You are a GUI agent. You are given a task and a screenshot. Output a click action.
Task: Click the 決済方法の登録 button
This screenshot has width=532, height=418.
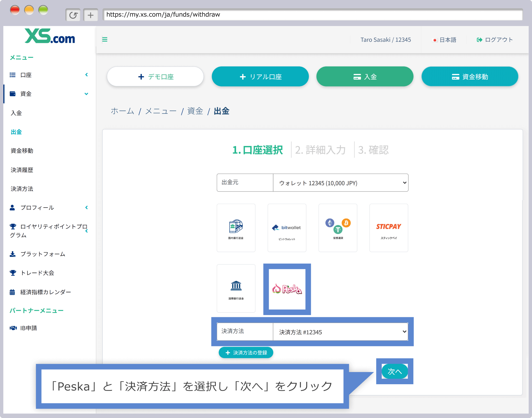coord(246,353)
